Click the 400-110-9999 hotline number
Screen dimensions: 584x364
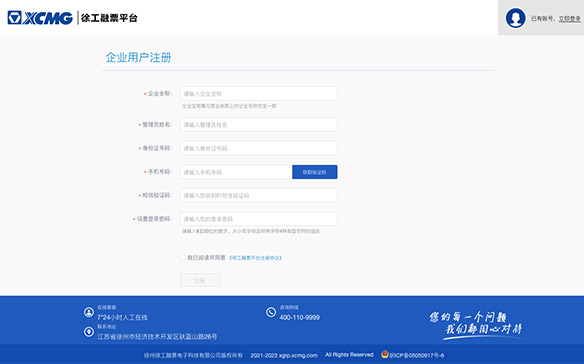click(299, 317)
